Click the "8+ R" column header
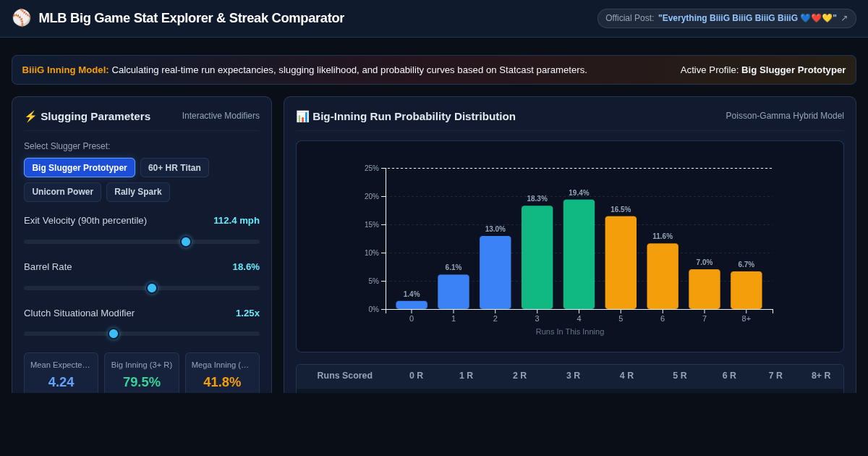 click(x=821, y=376)
